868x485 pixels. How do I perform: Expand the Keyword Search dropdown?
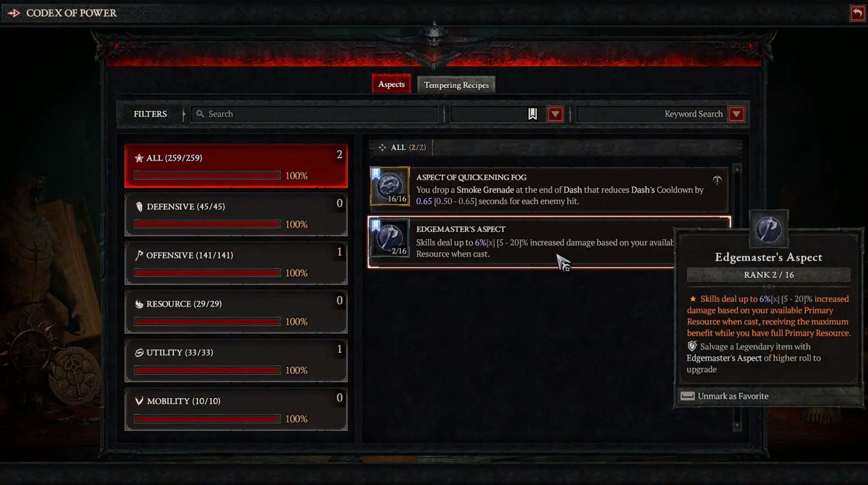[x=736, y=114]
